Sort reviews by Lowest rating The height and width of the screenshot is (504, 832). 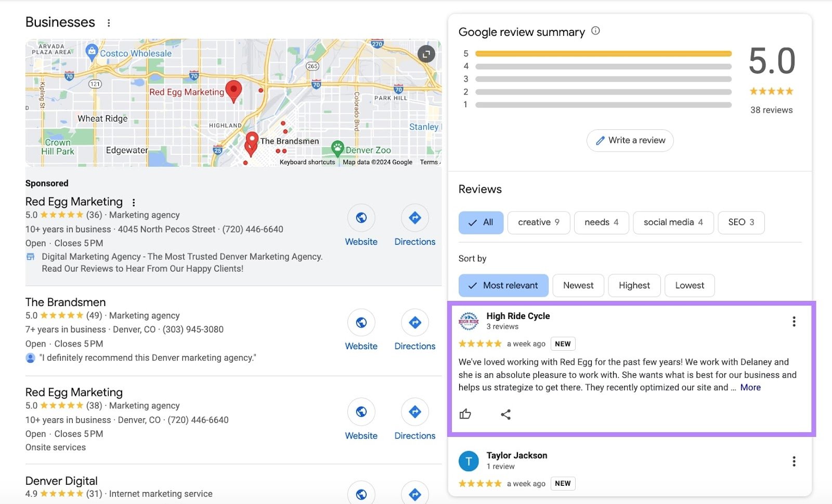click(689, 285)
